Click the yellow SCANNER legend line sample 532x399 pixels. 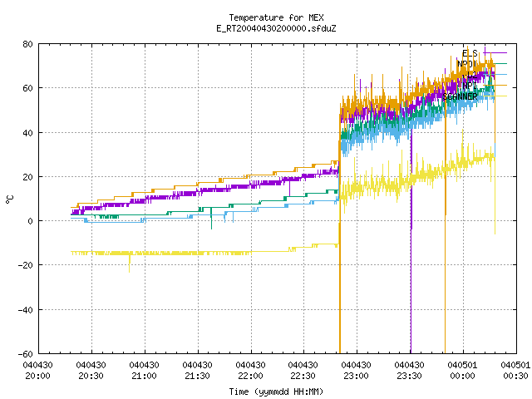pyautogui.click(x=495, y=96)
